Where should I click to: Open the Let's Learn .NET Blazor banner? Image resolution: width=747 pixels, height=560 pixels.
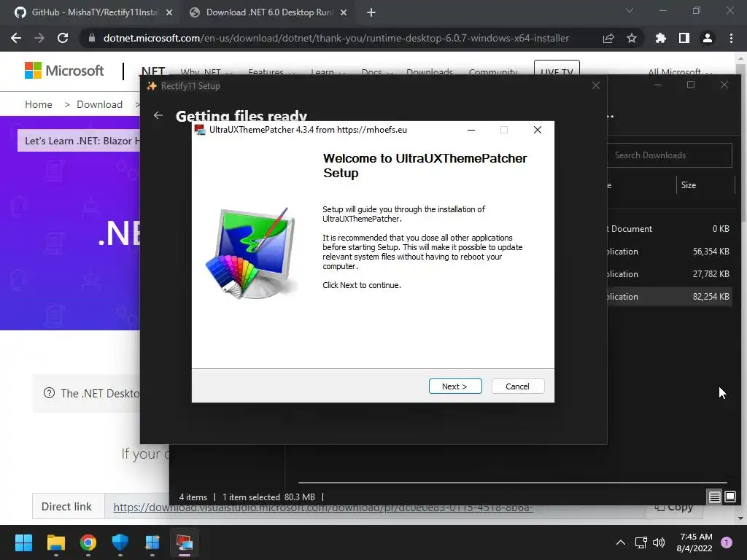(x=79, y=141)
